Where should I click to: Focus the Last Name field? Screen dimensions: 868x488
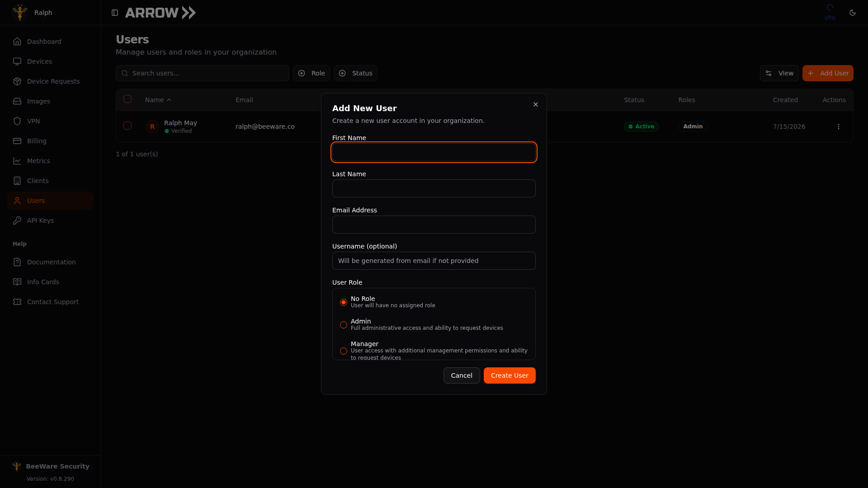[434, 188]
